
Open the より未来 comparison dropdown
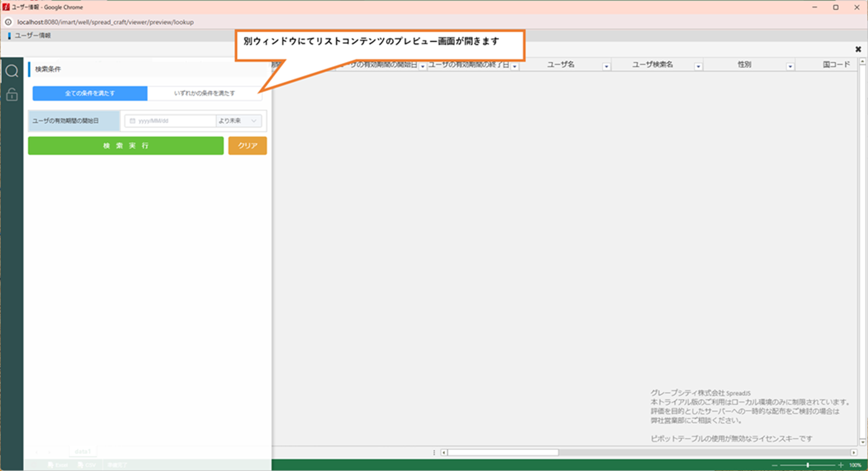(239, 121)
